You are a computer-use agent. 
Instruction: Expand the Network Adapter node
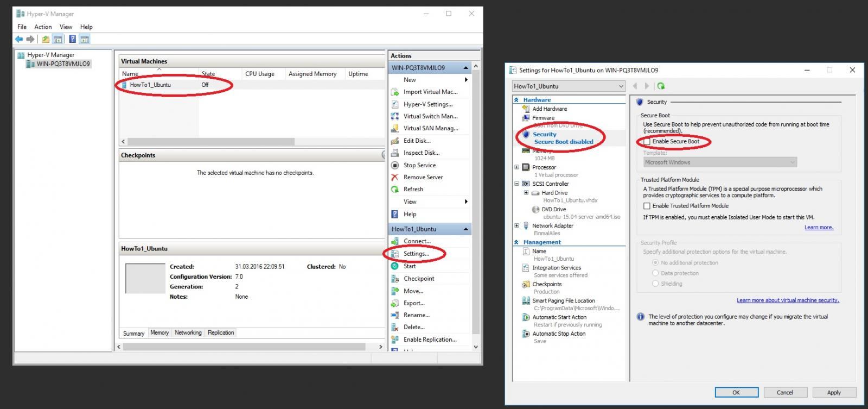click(516, 225)
